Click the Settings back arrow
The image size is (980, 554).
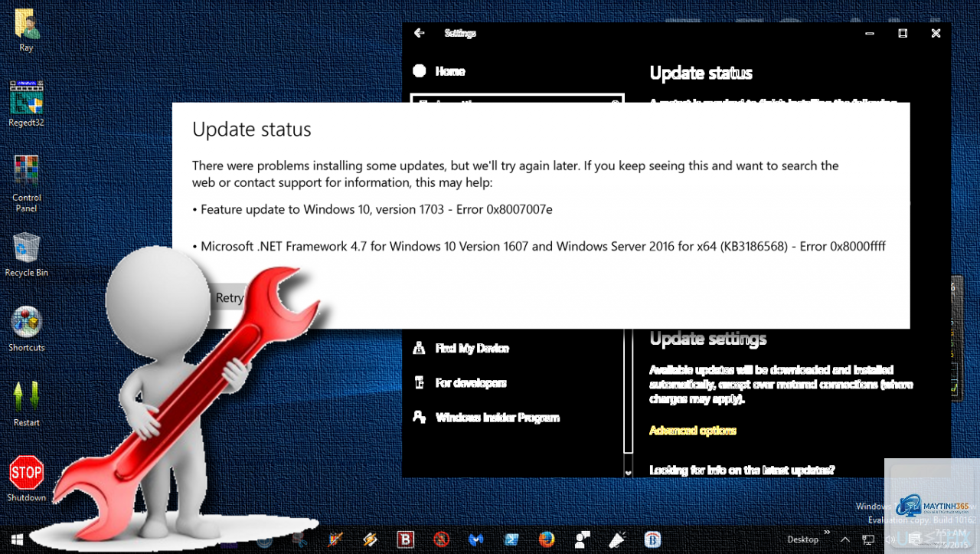click(x=419, y=33)
